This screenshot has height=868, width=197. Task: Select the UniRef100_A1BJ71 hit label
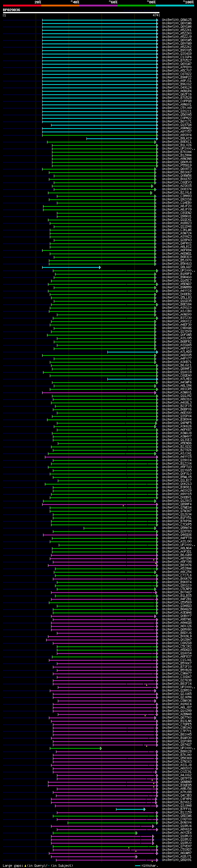pyautogui.click(x=177, y=856)
